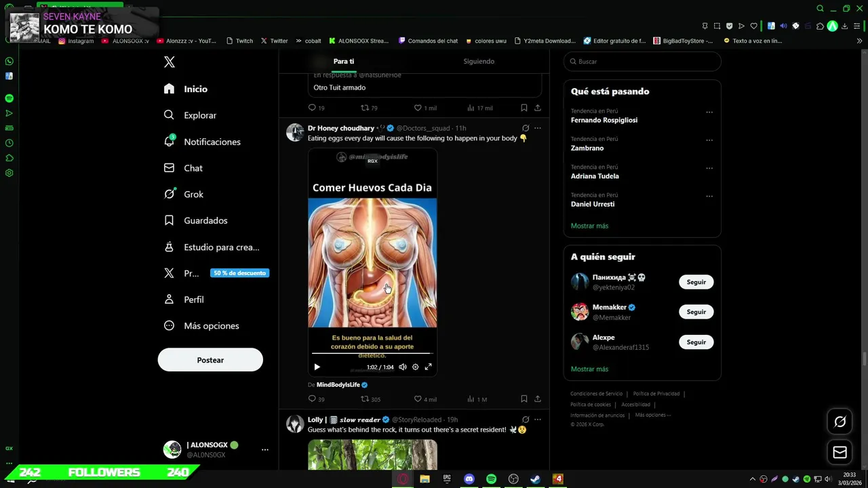Viewport: 868px width, 488px height.
Task: Open Opera sidebar settings gear
Action: (9, 173)
